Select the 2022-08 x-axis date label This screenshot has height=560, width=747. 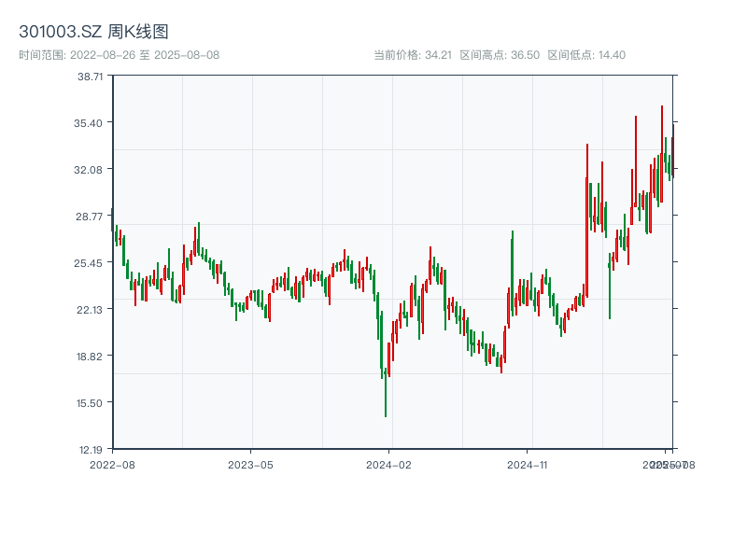coord(112,464)
